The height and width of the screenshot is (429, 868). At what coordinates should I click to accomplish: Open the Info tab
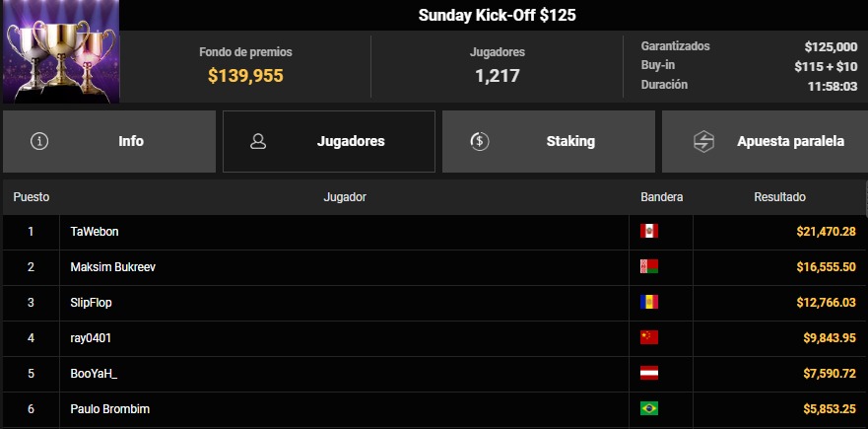coord(109,141)
